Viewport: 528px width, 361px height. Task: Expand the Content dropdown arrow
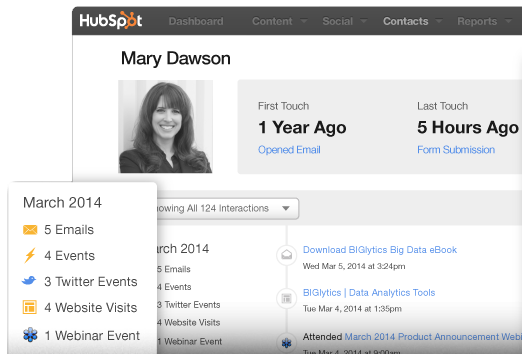click(304, 21)
